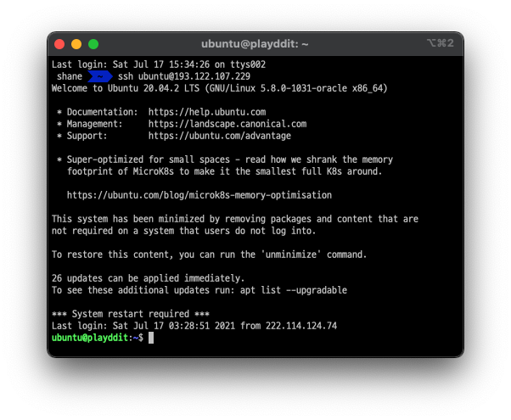Click 'apt list --upgradable' command text
The height and width of the screenshot is (420, 511).
[x=294, y=290]
